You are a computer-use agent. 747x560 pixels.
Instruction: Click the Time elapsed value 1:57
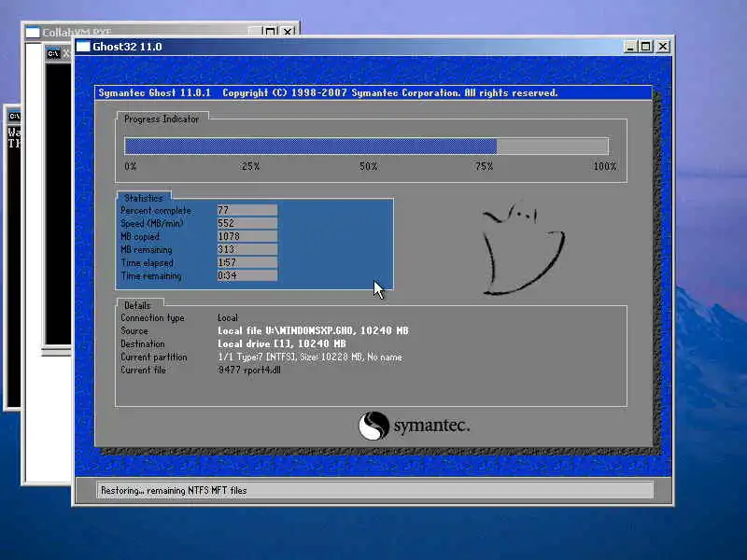(x=247, y=262)
